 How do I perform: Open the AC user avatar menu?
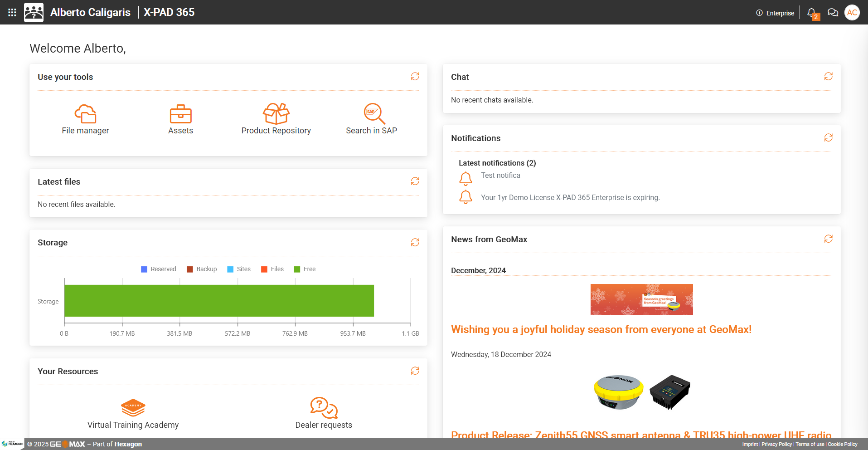coord(852,13)
